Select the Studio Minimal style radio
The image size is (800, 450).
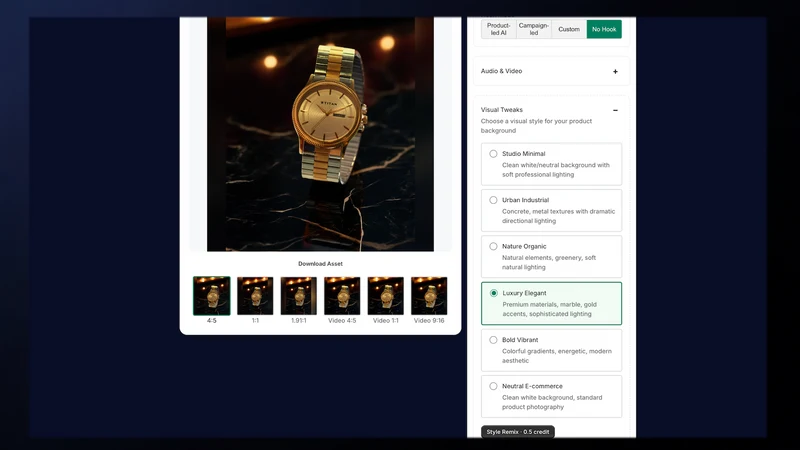pos(493,154)
